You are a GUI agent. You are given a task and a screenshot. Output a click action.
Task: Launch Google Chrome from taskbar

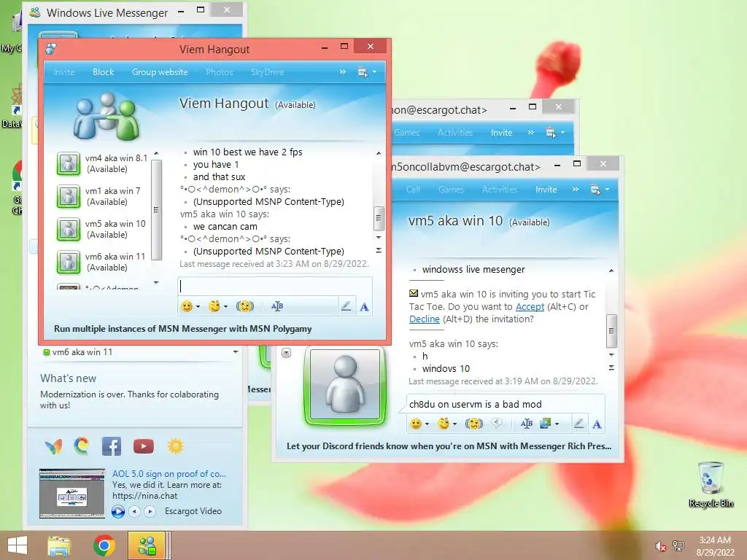104,545
